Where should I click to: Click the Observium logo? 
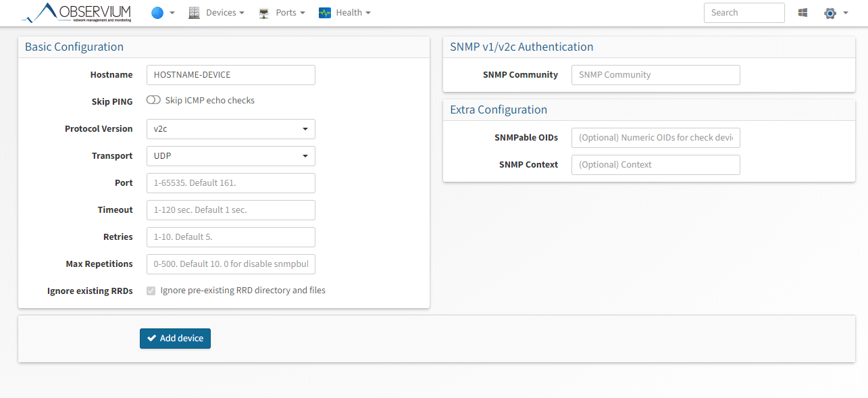click(x=76, y=12)
